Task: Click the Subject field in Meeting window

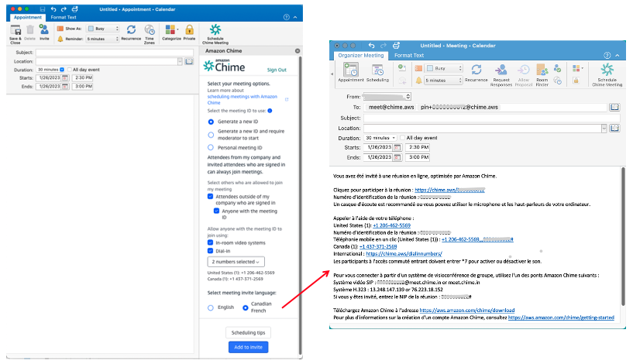Action: (492, 118)
